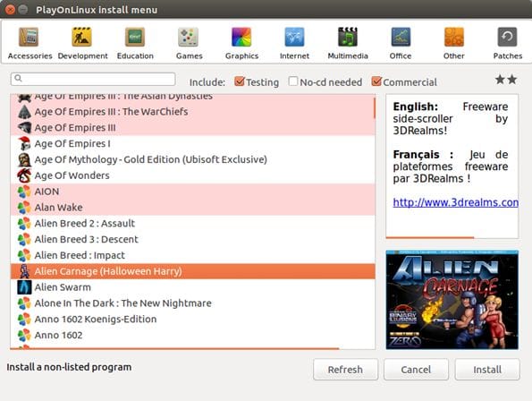Uncheck the Commercial checkbox
This screenshot has height=401, width=532.
pyautogui.click(x=376, y=81)
